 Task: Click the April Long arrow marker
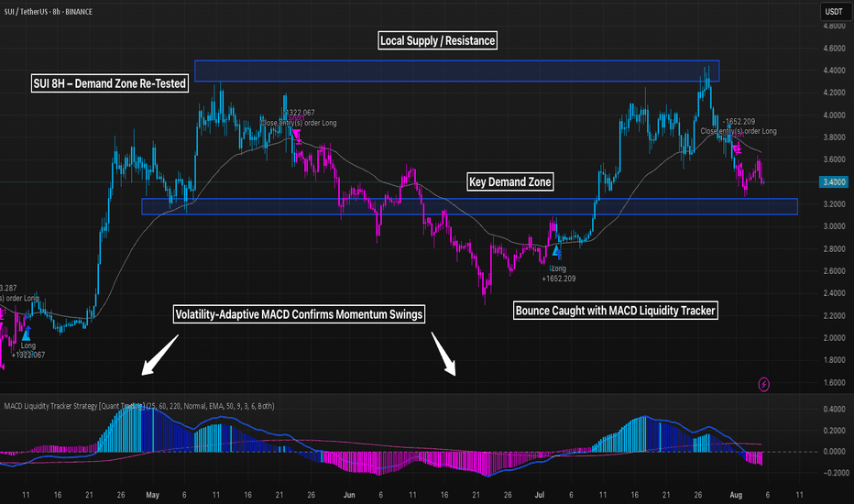27,333
